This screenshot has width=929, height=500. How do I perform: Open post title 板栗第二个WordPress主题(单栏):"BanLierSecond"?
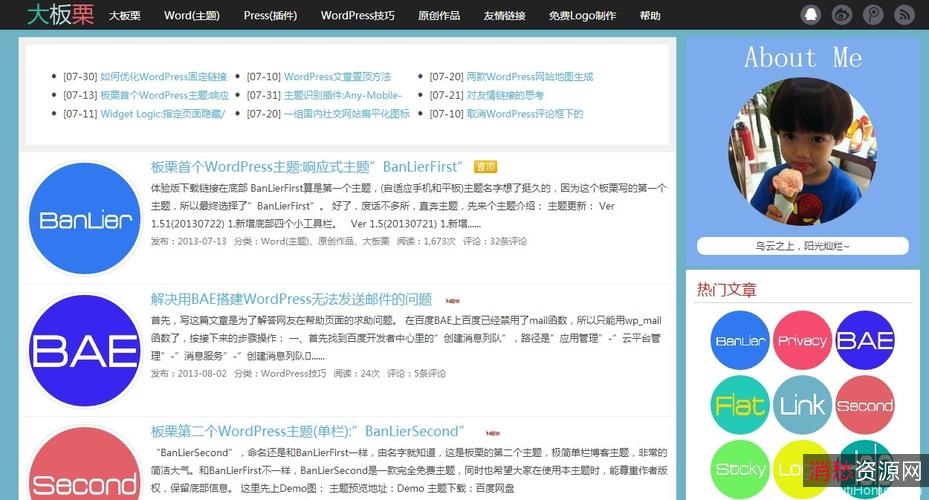(307, 431)
